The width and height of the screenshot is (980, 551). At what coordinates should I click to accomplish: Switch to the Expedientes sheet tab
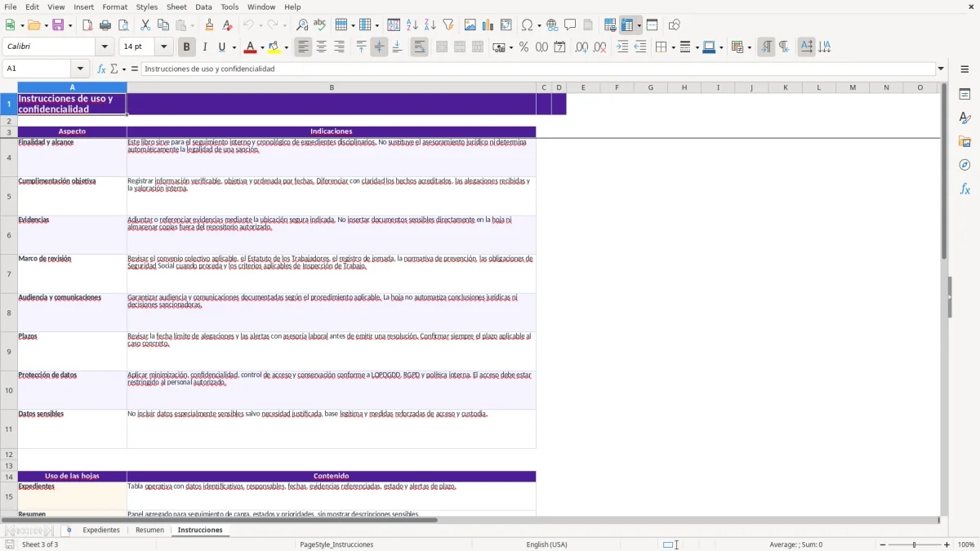[101, 531]
